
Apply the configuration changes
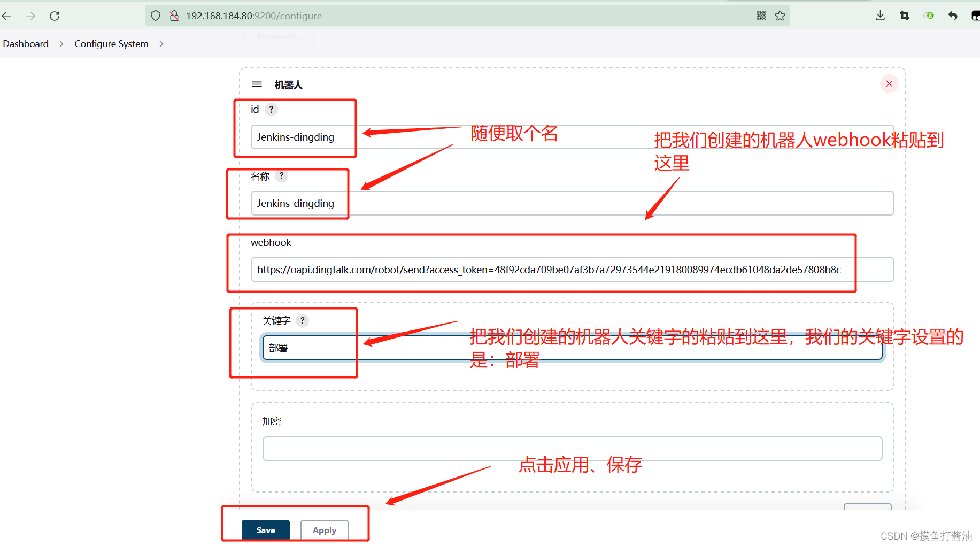click(325, 530)
